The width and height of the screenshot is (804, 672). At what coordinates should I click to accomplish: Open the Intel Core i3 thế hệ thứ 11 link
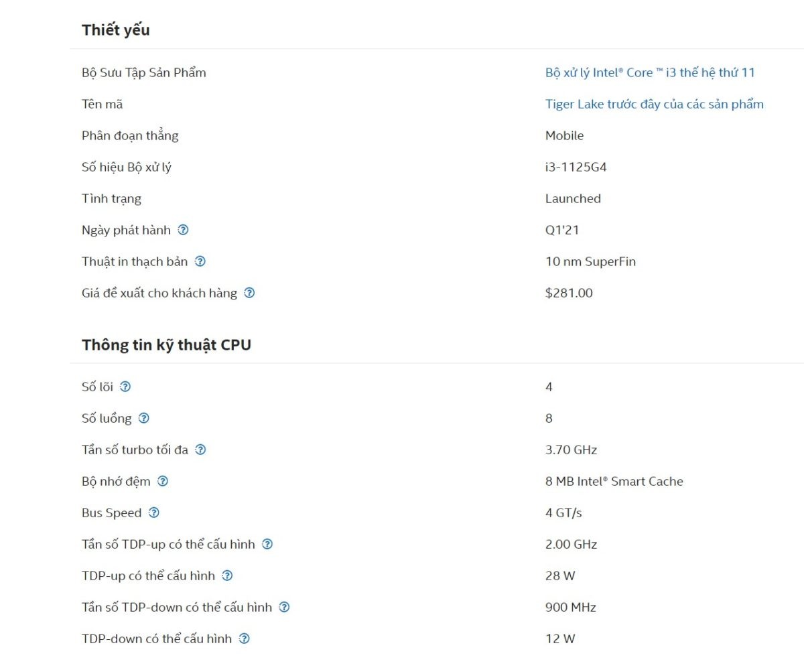click(650, 72)
